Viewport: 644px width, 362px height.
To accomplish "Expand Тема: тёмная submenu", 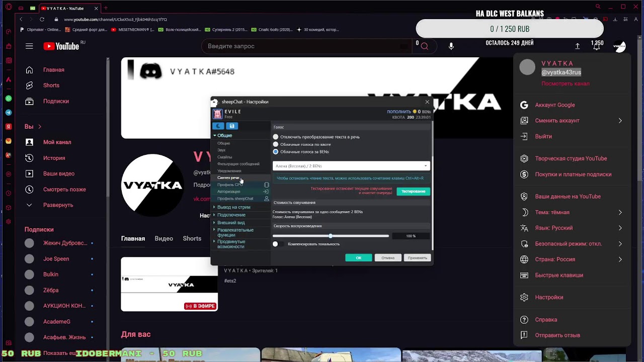I will pyautogui.click(x=572, y=212).
